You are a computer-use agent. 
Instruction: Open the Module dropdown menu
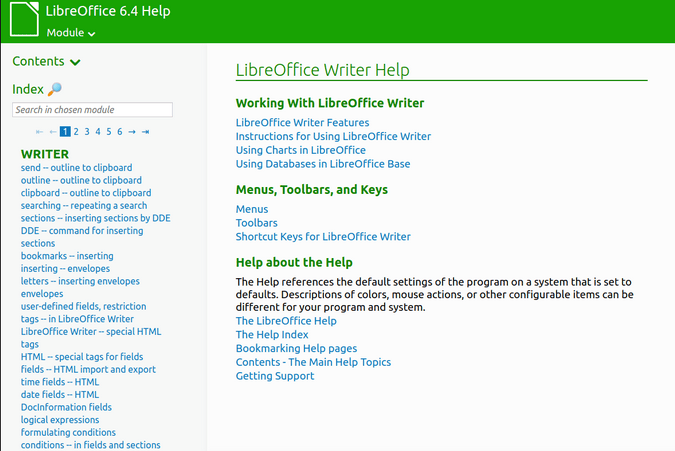point(71,33)
